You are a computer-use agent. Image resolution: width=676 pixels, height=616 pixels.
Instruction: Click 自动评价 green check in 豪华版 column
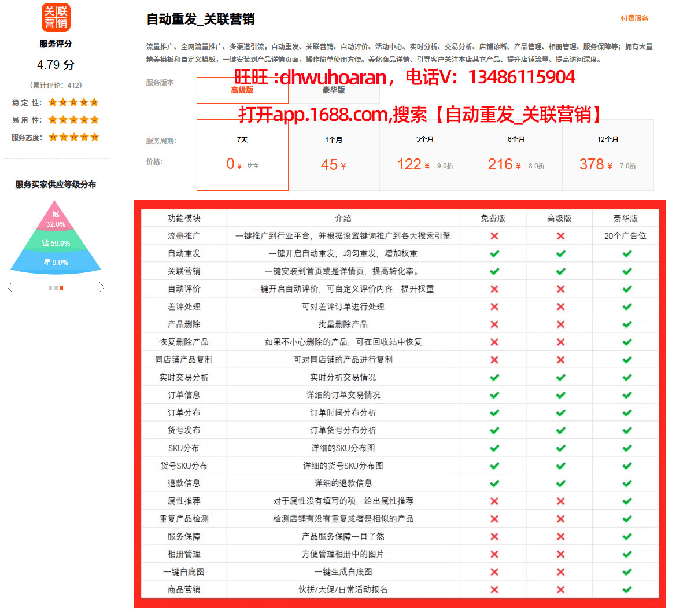click(627, 289)
